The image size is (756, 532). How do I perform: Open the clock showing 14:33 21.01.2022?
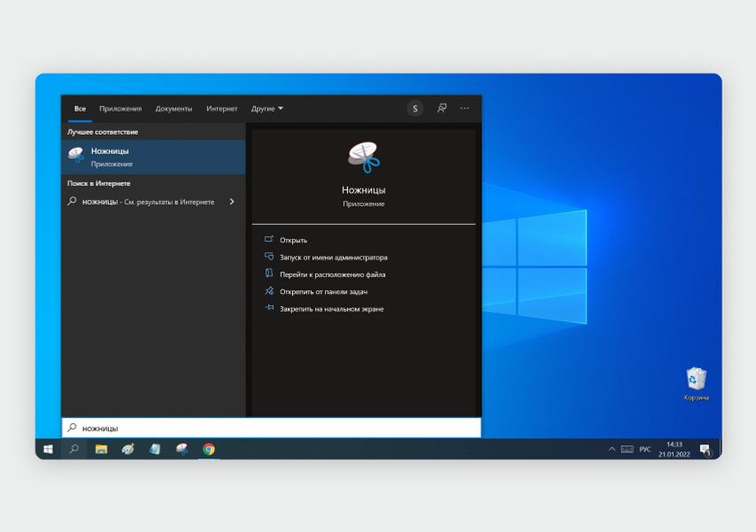[674, 449]
